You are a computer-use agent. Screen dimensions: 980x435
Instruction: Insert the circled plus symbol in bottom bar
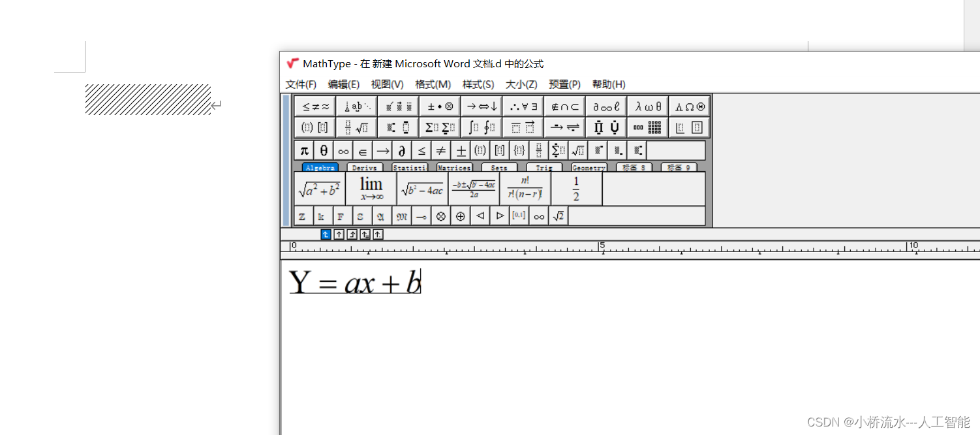pos(461,216)
